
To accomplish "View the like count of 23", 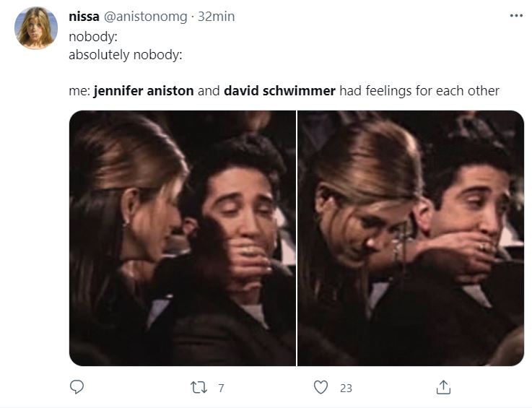I will pos(346,388).
